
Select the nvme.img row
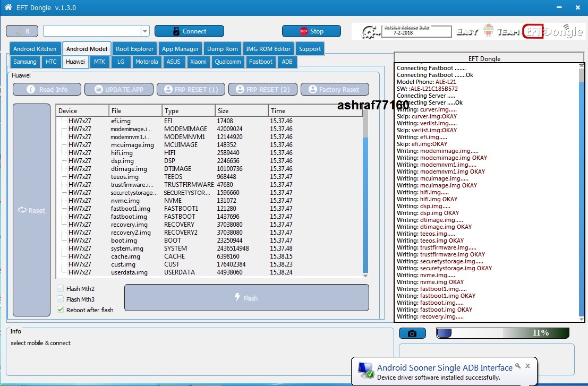[x=210, y=201]
